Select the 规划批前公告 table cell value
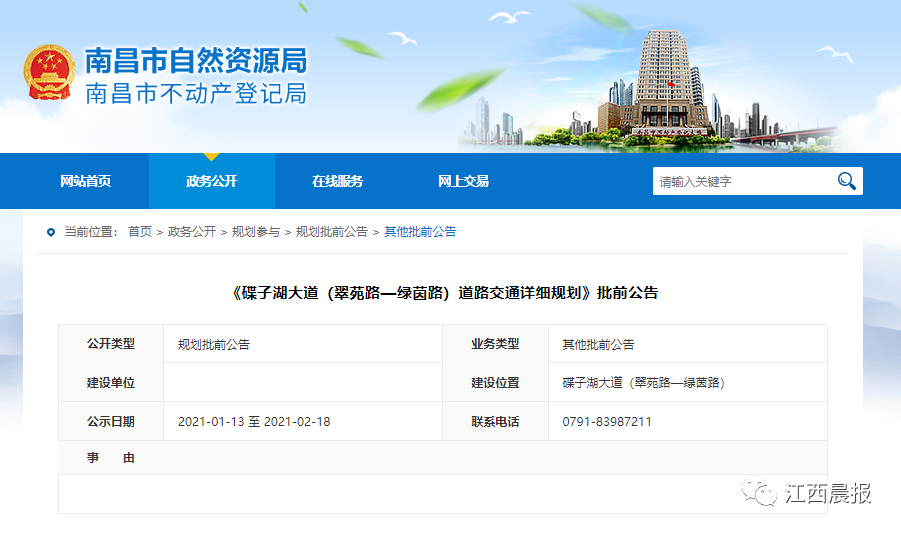The height and width of the screenshot is (533, 901). point(214,345)
